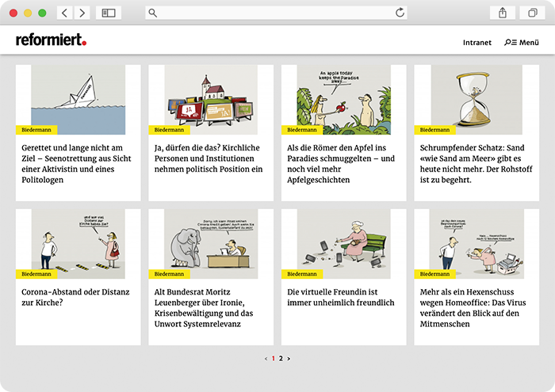Screen dimensions: 555x392
Task: Click Biedermann tag on Schrumpfender Schatz card
Action: click(434, 130)
